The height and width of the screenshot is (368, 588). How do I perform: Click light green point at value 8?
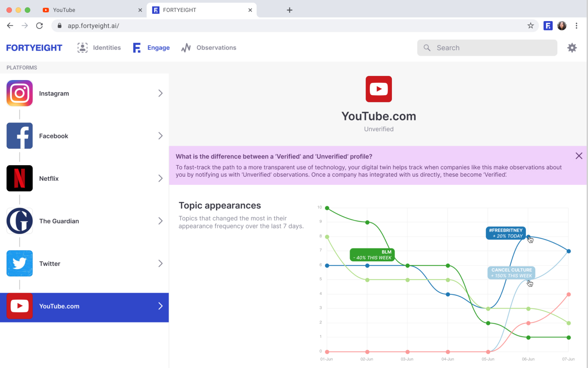coord(327,237)
